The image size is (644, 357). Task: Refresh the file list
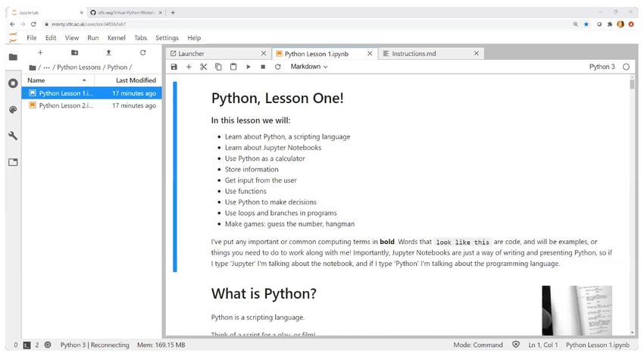pos(142,52)
